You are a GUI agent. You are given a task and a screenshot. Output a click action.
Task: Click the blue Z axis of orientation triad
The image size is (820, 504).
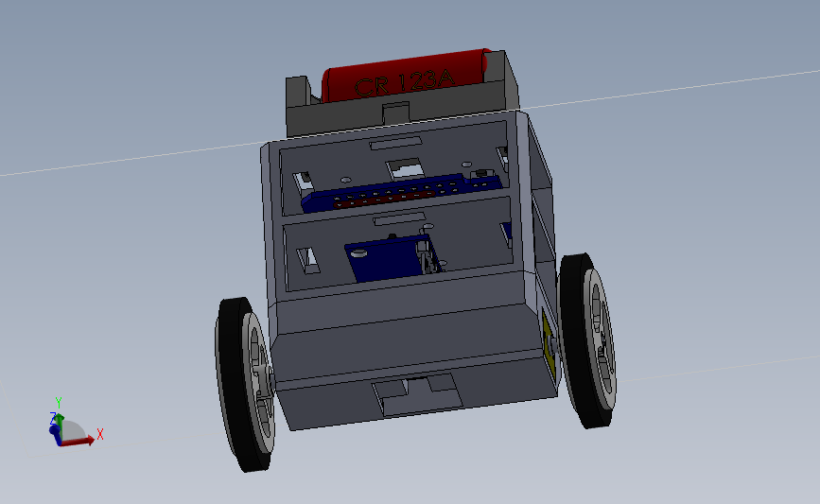tap(55, 434)
